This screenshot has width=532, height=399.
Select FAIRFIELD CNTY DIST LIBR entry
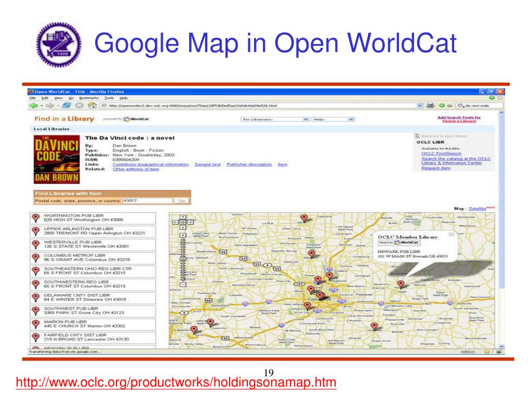click(92, 337)
